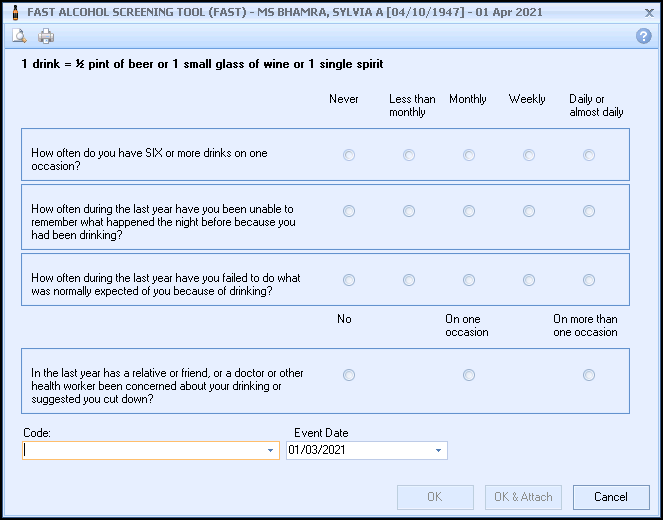Pick No for concerned relative question

click(x=349, y=375)
